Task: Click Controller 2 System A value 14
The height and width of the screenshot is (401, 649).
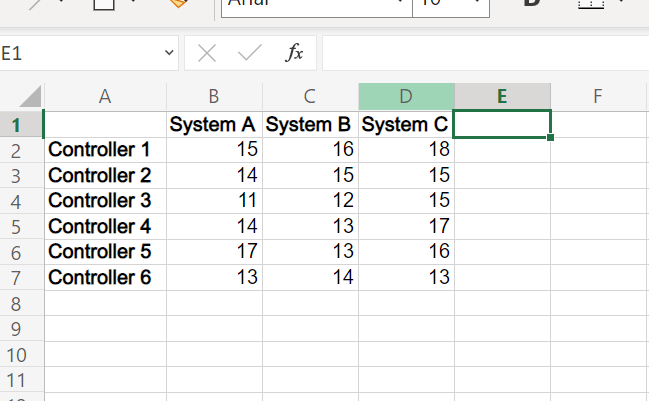Action: point(214,176)
